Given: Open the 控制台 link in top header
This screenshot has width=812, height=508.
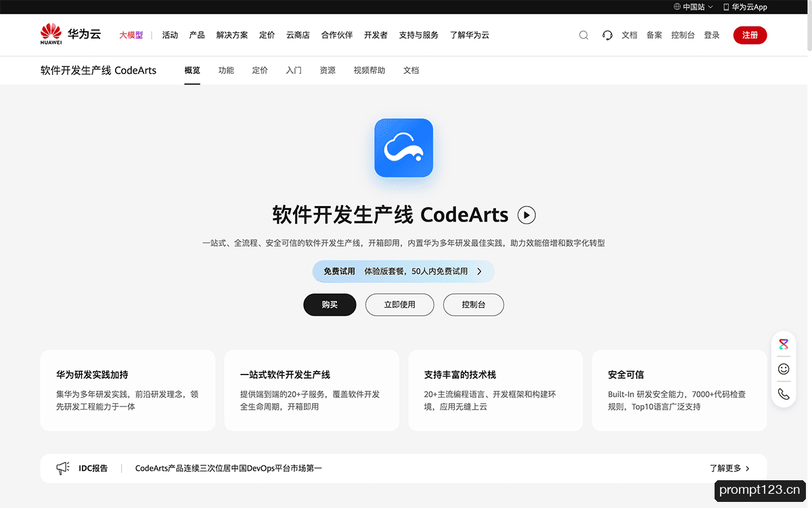Looking at the screenshot, I should (683, 35).
